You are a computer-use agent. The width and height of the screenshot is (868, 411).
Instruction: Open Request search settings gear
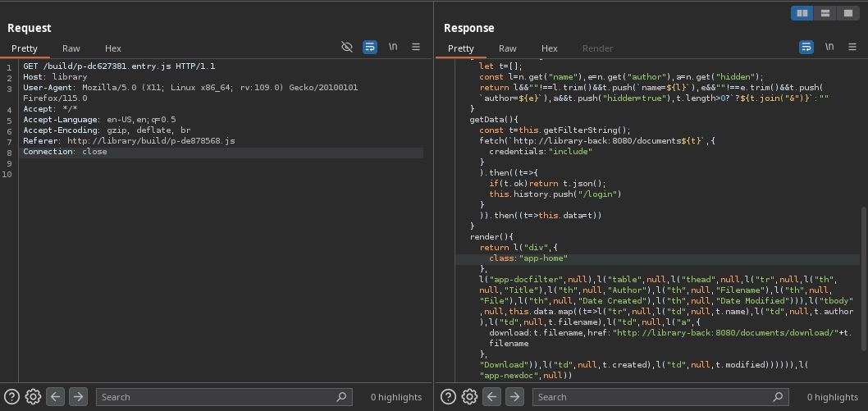[x=33, y=397]
